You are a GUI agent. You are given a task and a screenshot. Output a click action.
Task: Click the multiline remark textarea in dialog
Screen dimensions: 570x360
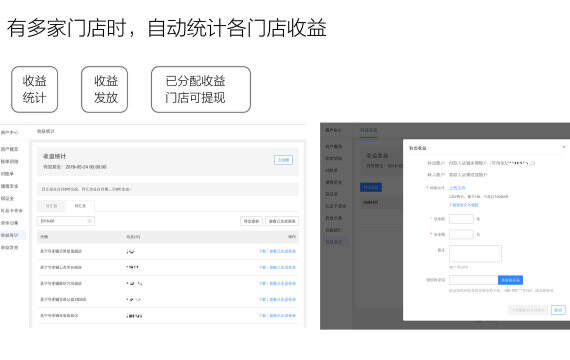[x=475, y=254]
